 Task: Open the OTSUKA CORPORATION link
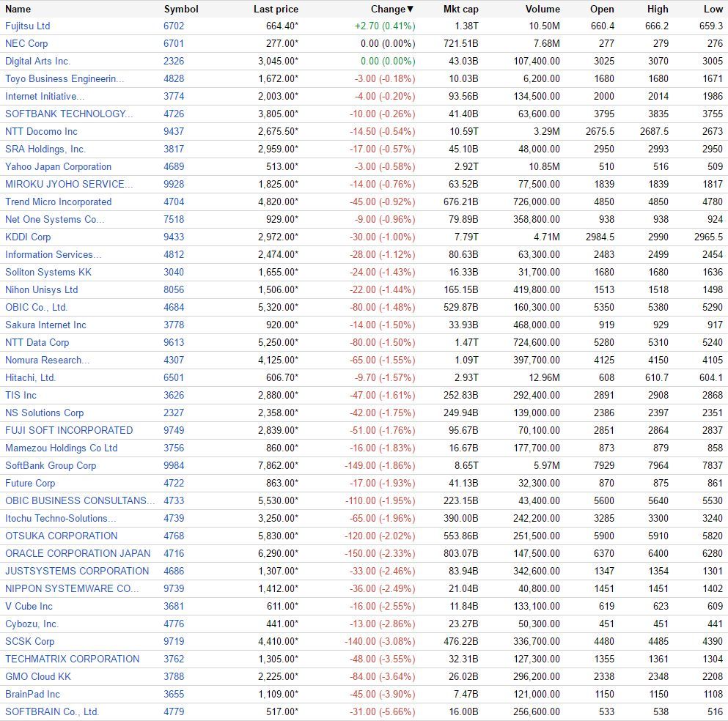point(62,536)
